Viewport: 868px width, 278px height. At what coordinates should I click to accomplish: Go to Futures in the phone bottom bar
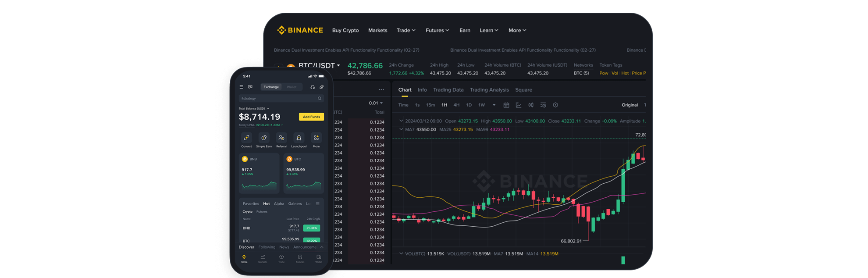point(300,259)
